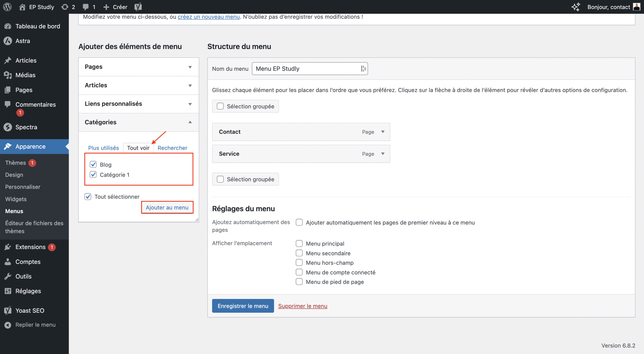Viewport: 644px width, 354px height.
Task: Click the user avatar next to Bonjour
Action: pyautogui.click(x=636, y=7)
